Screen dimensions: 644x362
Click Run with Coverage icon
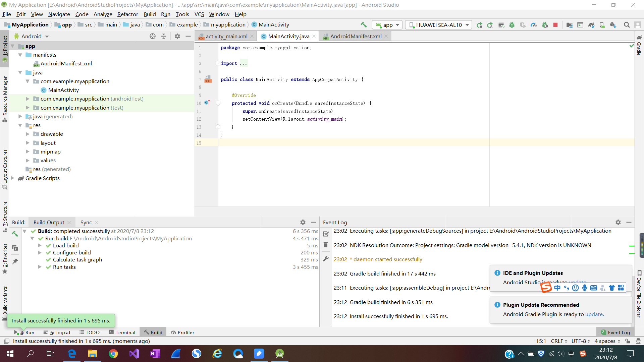[523, 25]
